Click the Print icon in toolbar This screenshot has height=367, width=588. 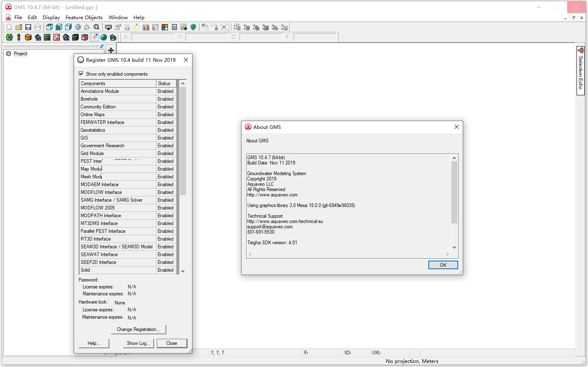click(38, 27)
